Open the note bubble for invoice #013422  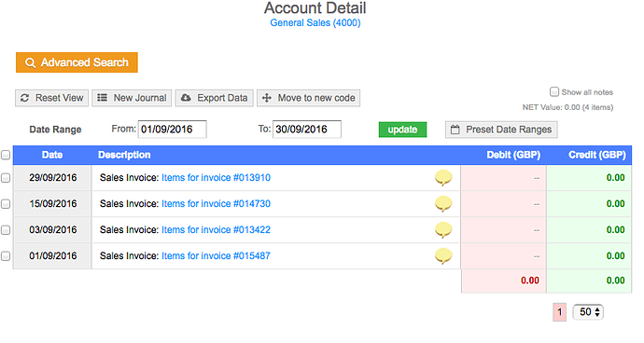click(x=443, y=230)
